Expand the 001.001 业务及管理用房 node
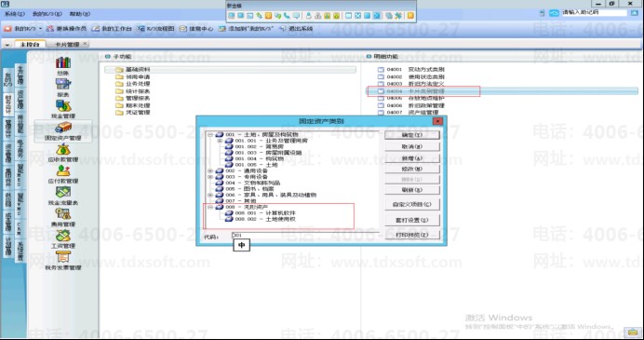Viewport: 644px width, 340px height. [x=220, y=141]
